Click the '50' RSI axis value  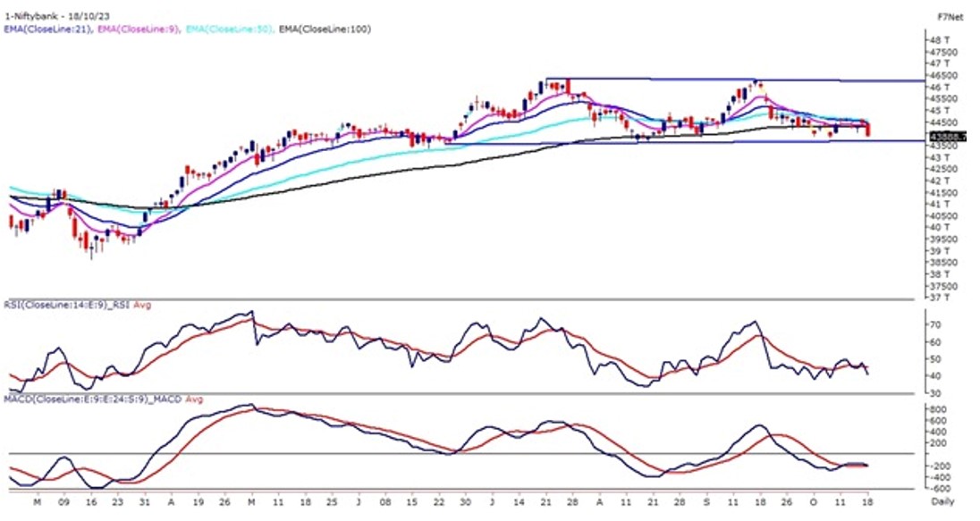pyautogui.click(x=936, y=359)
